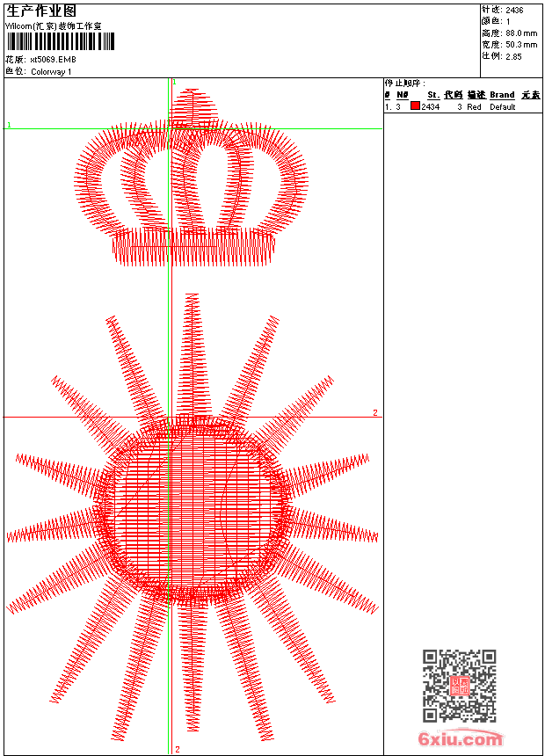The image size is (545, 756).
Task: Click the 'St.' column header
Action: click(433, 95)
